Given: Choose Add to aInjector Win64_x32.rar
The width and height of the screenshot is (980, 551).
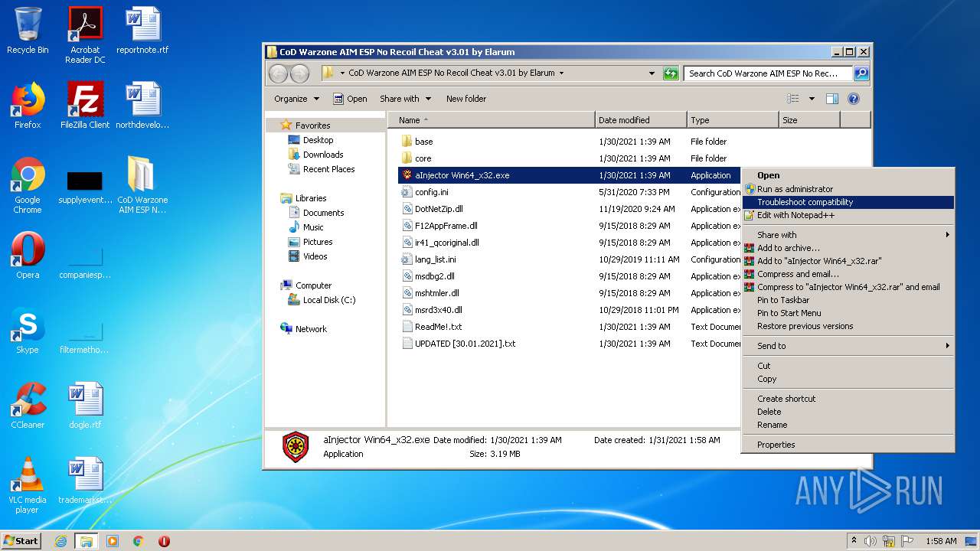Looking at the screenshot, I should [x=848, y=261].
